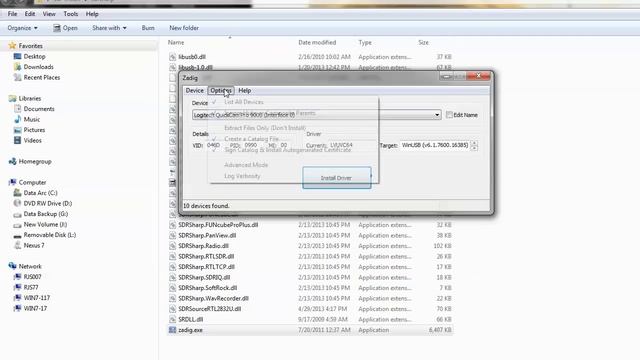Click the Target driver WinUSB field

[x=435, y=145]
